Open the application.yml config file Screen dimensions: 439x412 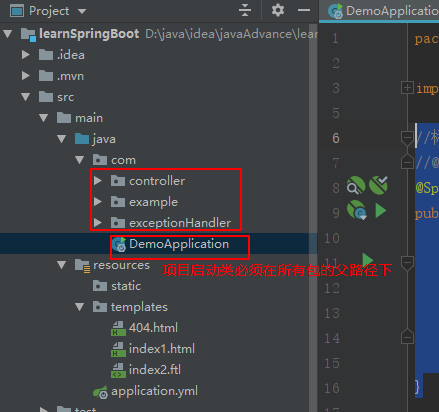tap(154, 391)
